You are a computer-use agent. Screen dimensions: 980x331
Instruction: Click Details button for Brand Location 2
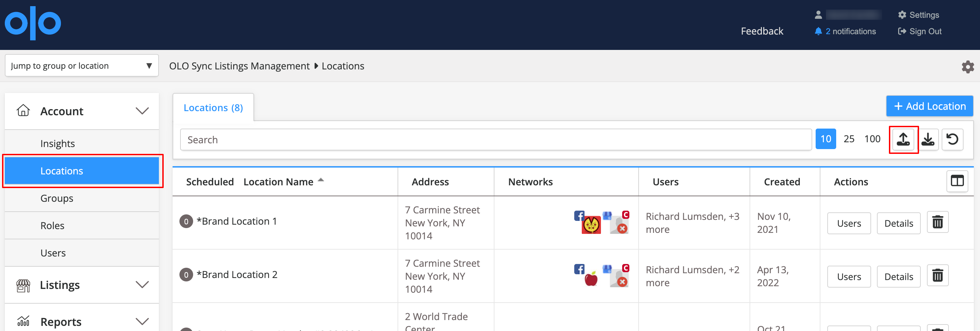[899, 277]
